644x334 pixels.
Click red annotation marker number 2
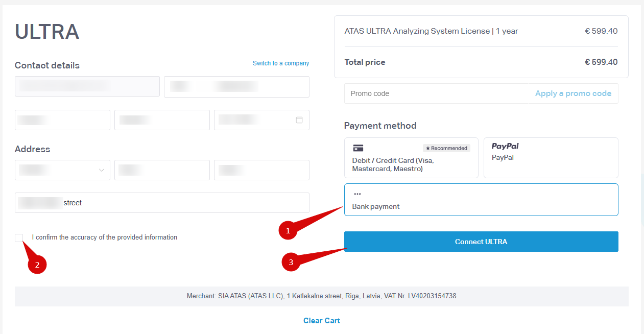[x=37, y=265]
